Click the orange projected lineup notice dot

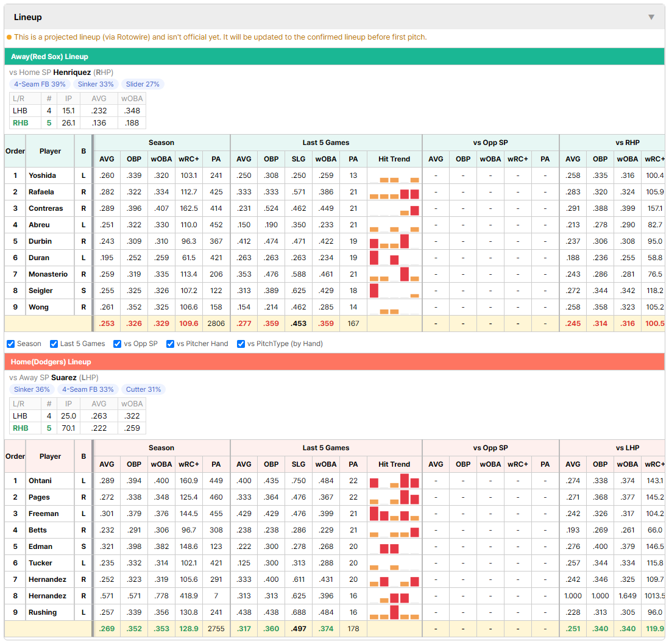coord(9,37)
